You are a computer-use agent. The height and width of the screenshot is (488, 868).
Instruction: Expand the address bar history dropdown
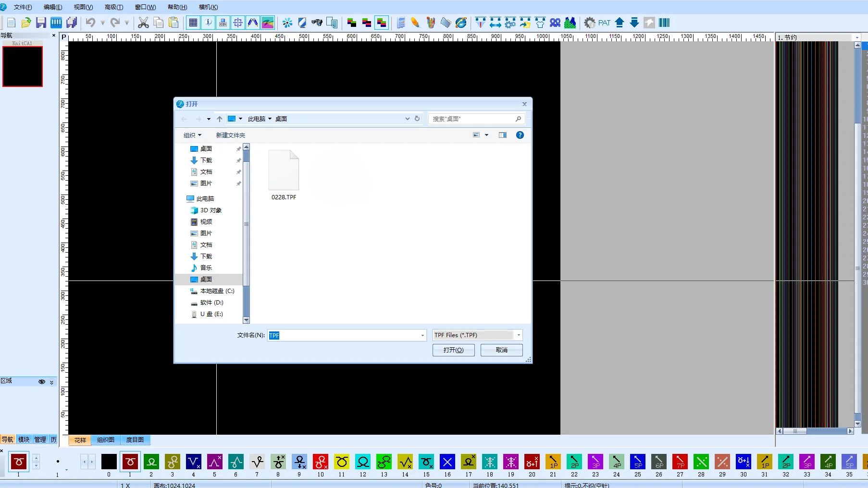click(408, 119)
